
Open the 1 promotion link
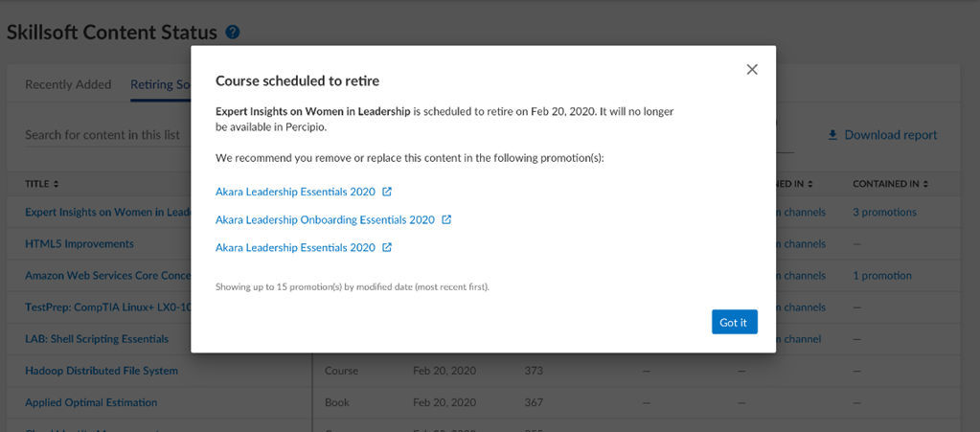click(881, 276)
